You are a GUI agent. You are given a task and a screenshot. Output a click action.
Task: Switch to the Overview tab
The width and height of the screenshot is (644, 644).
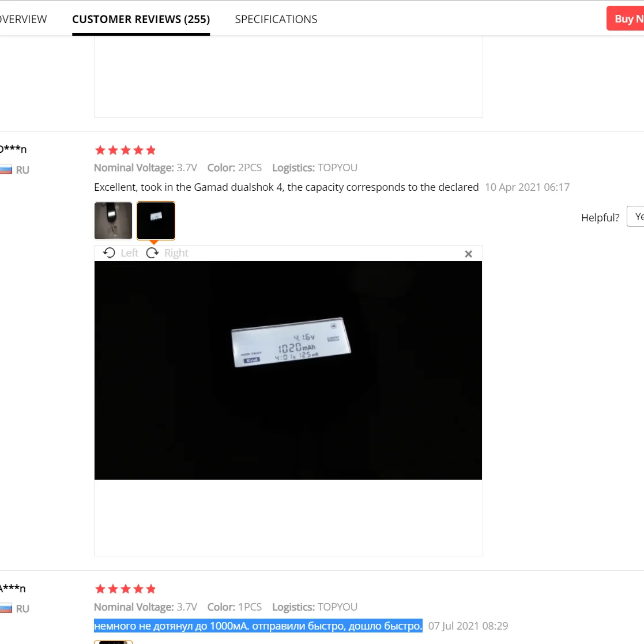23,19
